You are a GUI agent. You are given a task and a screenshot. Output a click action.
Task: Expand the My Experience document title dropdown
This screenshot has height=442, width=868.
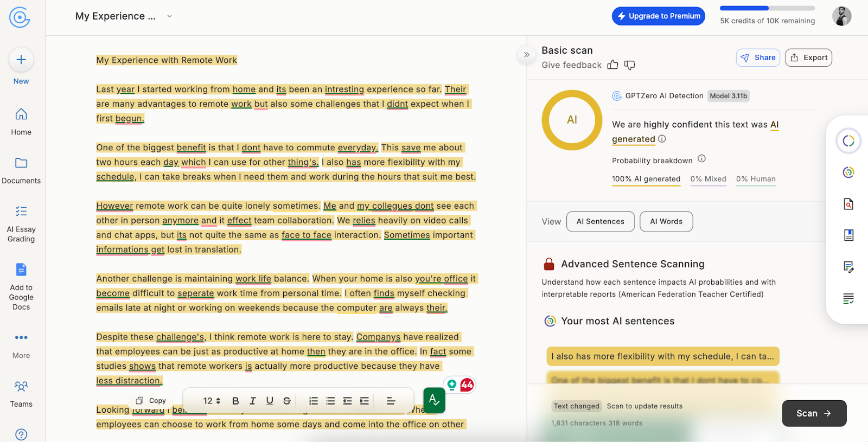click(x=169, y=16)
